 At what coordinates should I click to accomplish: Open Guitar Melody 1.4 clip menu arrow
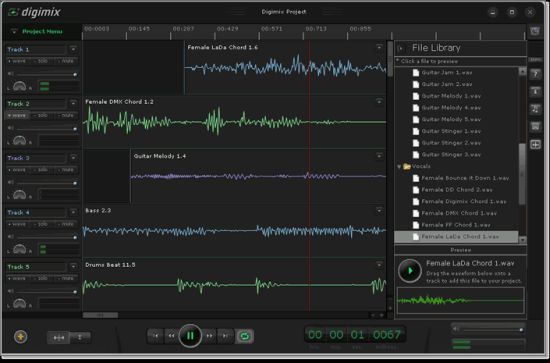(x=379, y=156)
